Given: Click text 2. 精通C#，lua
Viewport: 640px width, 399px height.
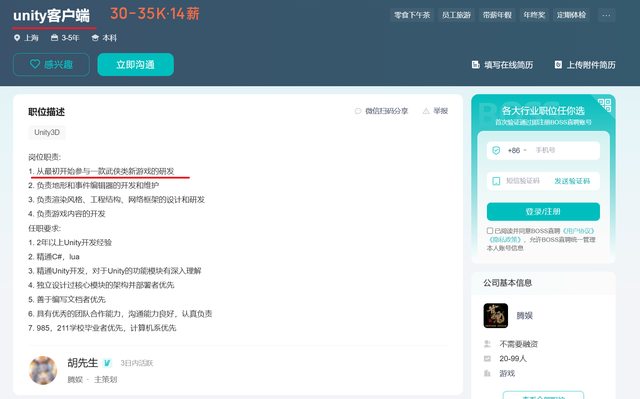Looking at the screenshot, I should pos(54,257).
